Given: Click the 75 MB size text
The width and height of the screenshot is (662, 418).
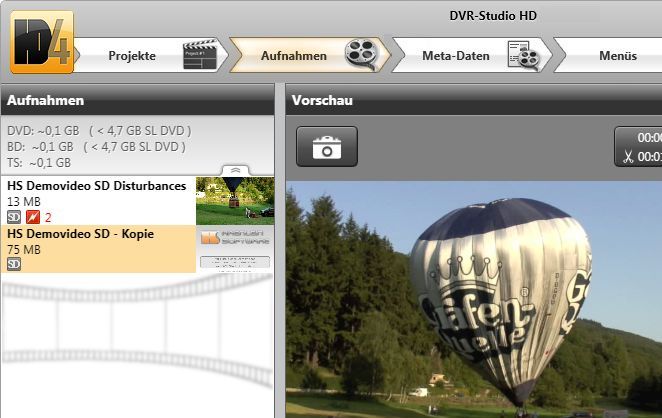Looking at the screenshot, I should click(x=24, y=250).
